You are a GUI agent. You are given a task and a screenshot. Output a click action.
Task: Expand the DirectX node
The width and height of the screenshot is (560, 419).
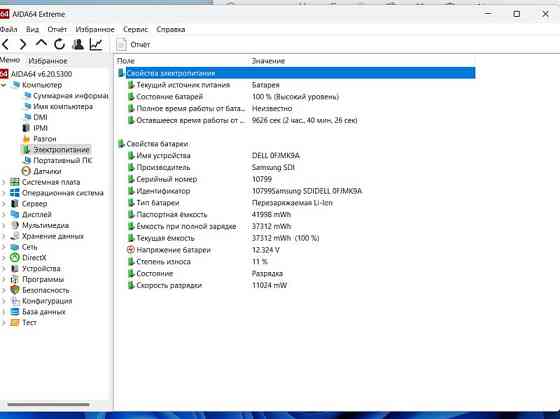[x=4, y=258]
